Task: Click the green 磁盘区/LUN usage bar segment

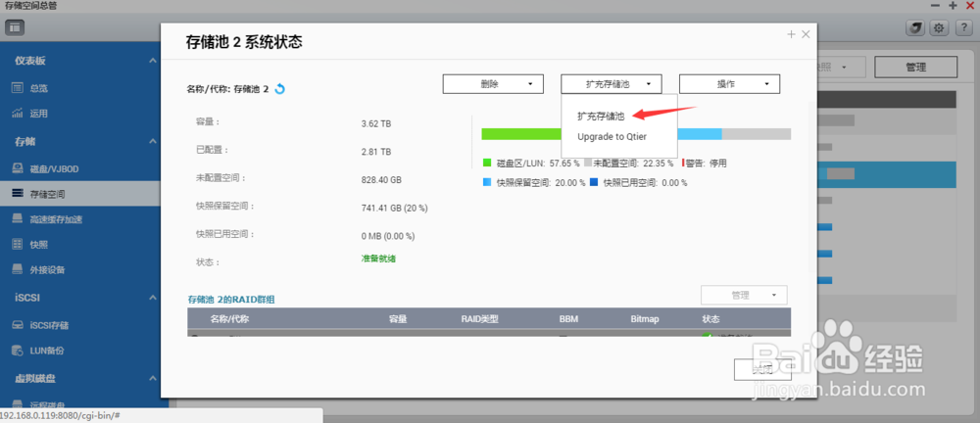Action: click(x=521, y=134)
